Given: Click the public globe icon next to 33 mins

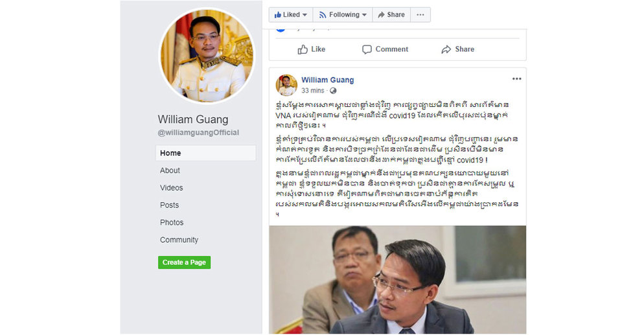Looking at the screenshot, I should (333, 91).
